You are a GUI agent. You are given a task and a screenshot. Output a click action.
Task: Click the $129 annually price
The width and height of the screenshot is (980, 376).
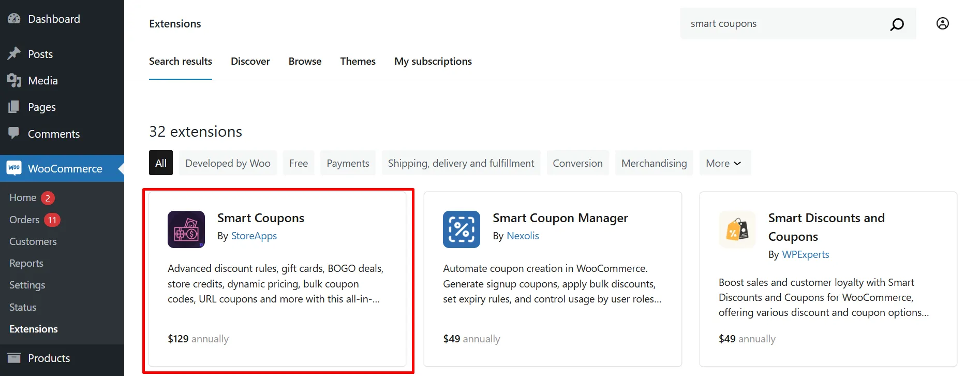pos(198,339)
